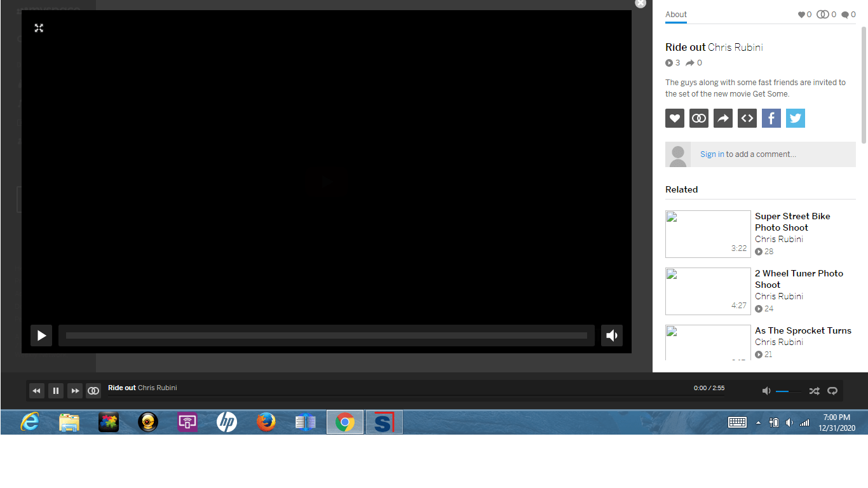
Task: Sign in to add a comment
Action: 712,154
